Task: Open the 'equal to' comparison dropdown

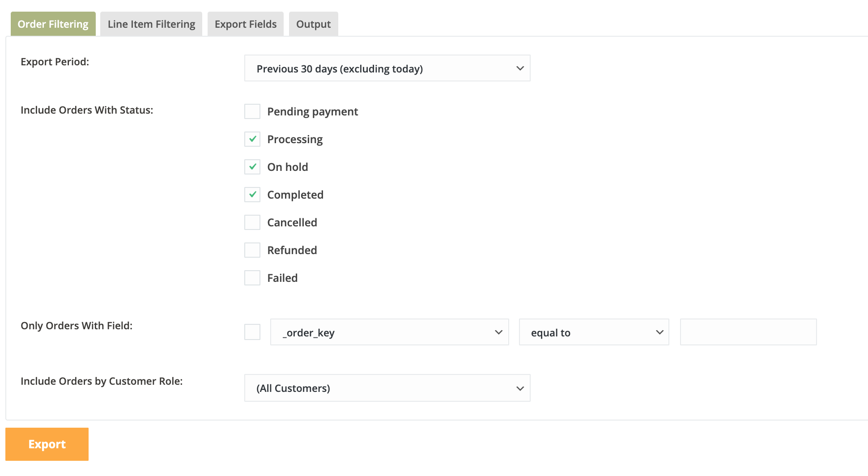Action: [x=594, y=332]
